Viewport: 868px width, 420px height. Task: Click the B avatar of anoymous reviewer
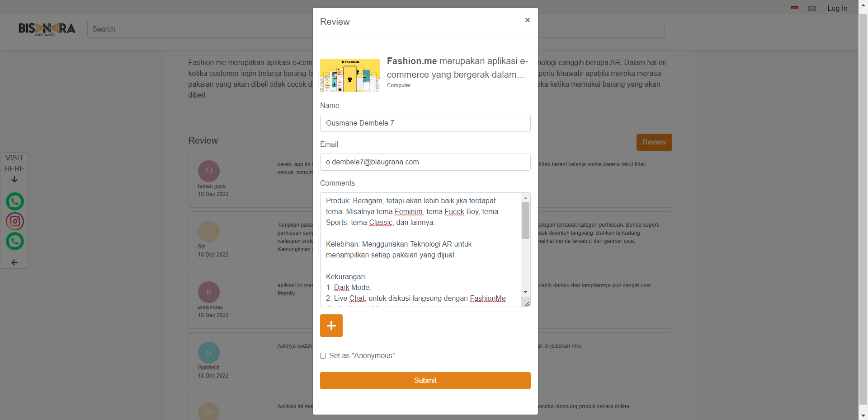click(209, 292)
